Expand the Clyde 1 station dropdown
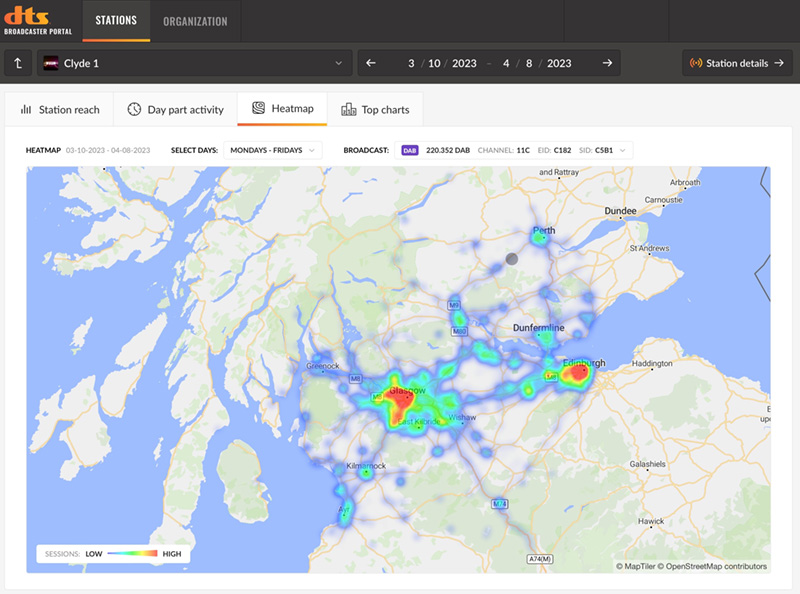 [337, 63]
